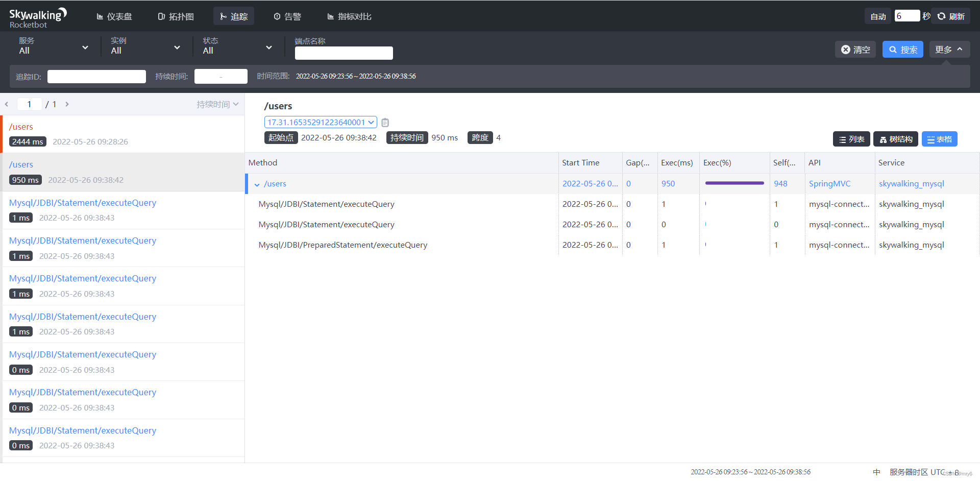
Task: Copy trace ID with clipboard icon
Action: [x=385, y=123]
